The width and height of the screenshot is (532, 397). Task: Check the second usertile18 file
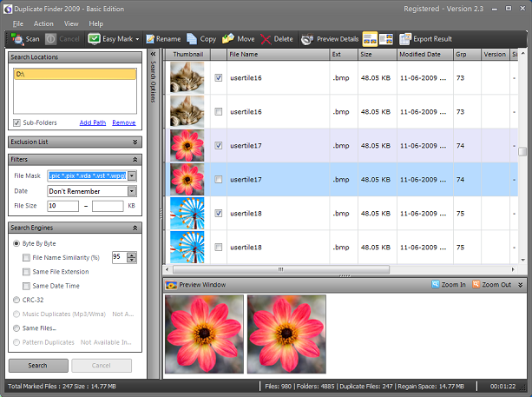[219, 248]
